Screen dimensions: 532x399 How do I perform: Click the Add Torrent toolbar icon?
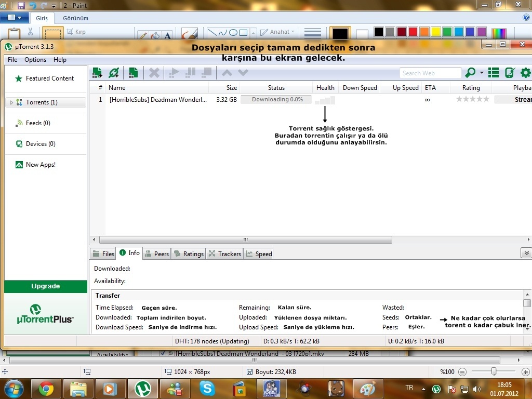click(97, 73)
